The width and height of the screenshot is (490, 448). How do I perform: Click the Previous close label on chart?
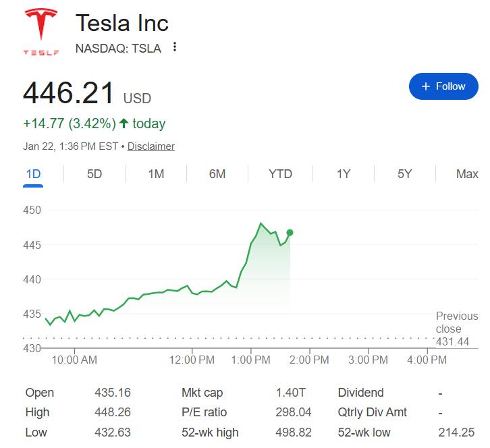[456, 323]
